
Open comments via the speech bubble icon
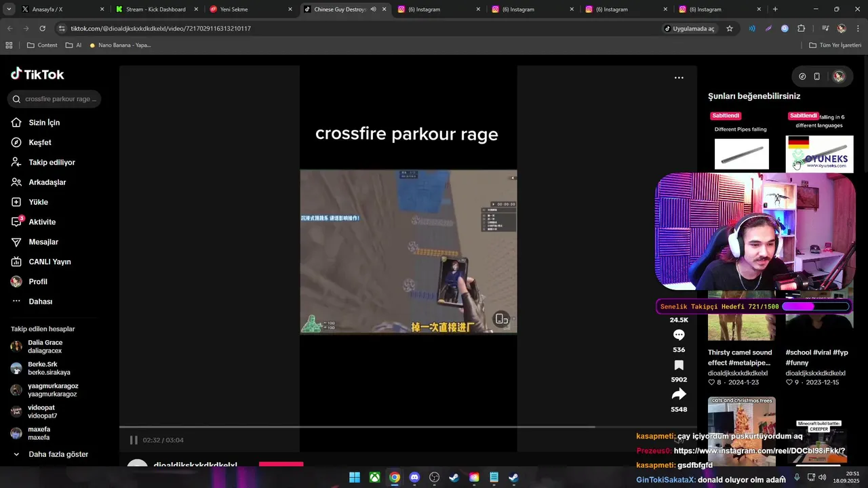coord(679,335)
